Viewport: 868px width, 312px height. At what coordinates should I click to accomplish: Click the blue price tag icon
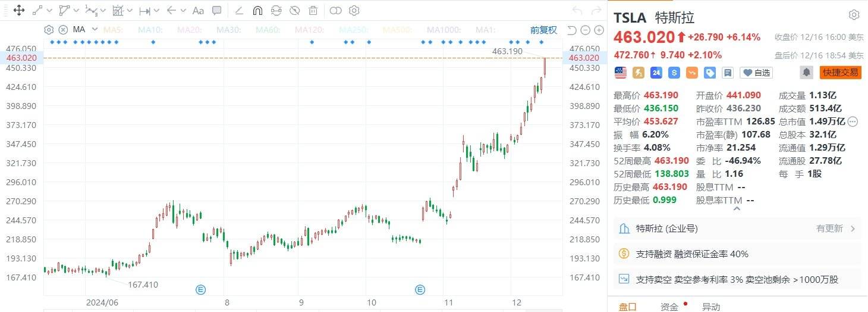[710, 73]
